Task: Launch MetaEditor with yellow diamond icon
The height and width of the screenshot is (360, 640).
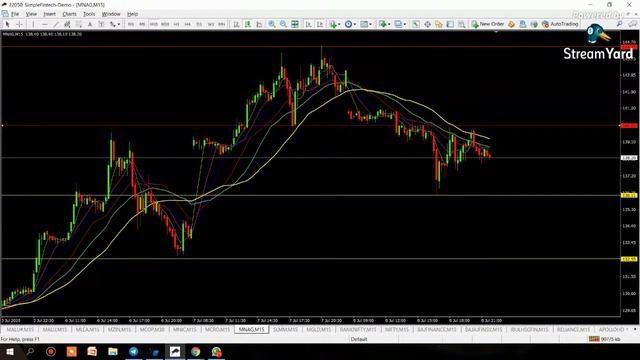Action: click(x=511, y=24)
